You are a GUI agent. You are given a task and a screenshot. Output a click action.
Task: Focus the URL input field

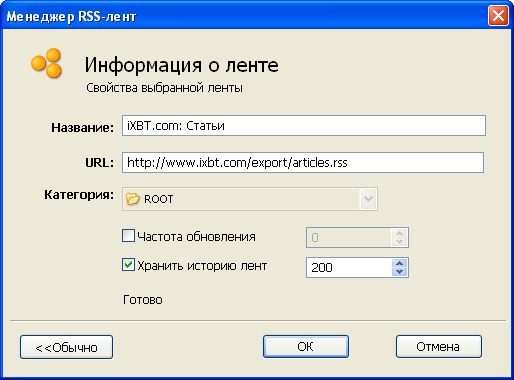[303, 163]
